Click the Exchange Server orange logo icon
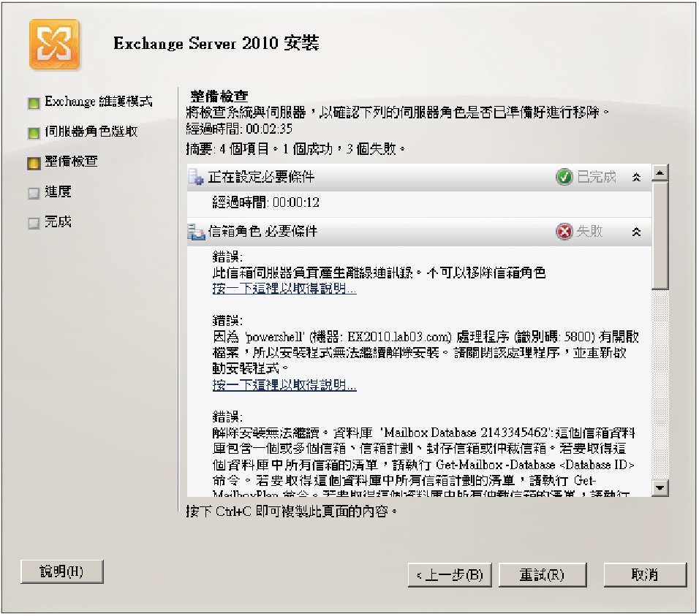 54,45
